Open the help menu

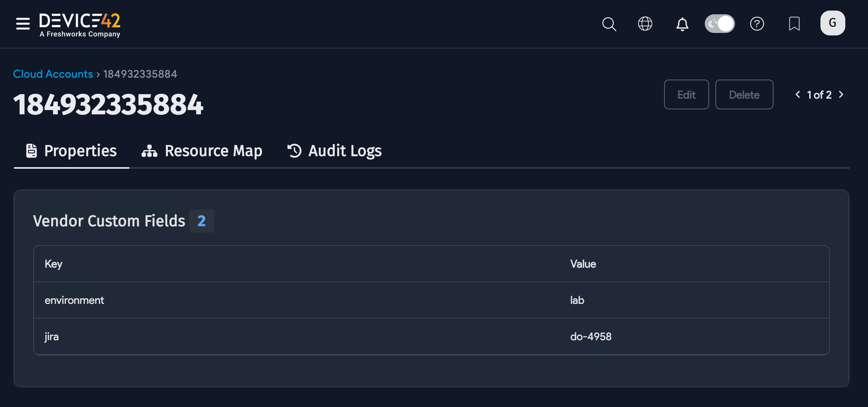pos(757,24)
